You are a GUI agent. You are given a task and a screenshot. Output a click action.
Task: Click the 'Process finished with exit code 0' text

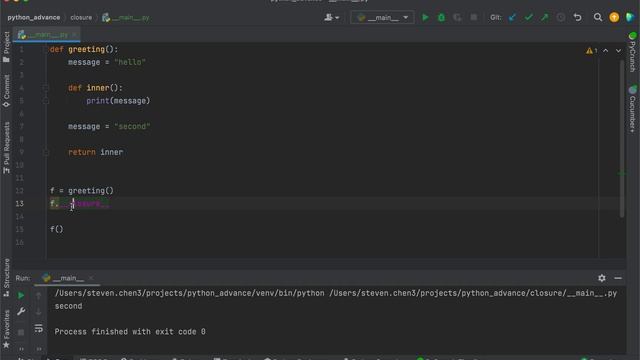click(x=130, y=332)
